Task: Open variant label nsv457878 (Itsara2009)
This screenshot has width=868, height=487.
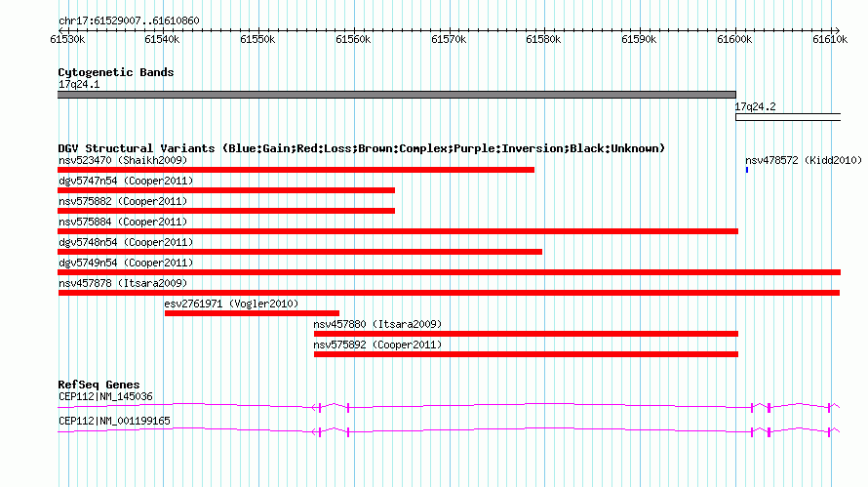Action: (123, 283)
